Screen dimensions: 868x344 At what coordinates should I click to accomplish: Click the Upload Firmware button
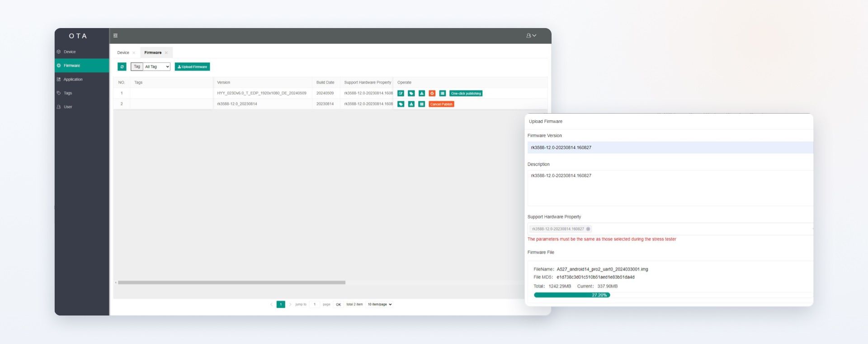(192, 67)
